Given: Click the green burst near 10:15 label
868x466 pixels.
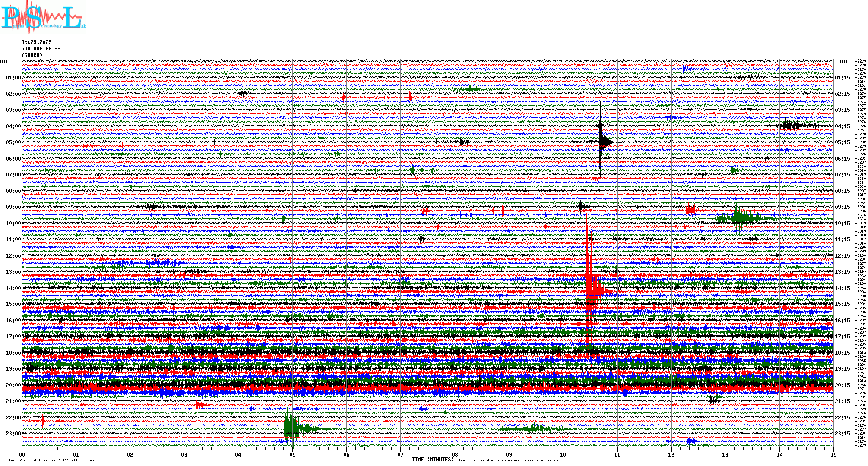Looking at the screenshot, I should tap(738, 217).
